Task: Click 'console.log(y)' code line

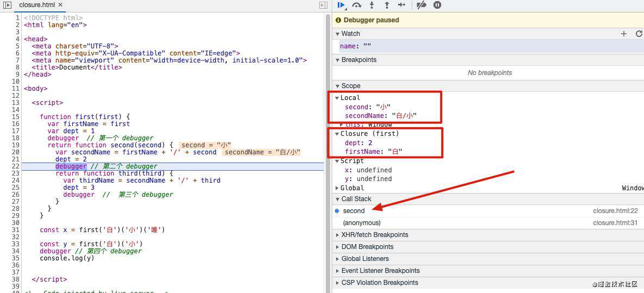Action: (67, 258)
